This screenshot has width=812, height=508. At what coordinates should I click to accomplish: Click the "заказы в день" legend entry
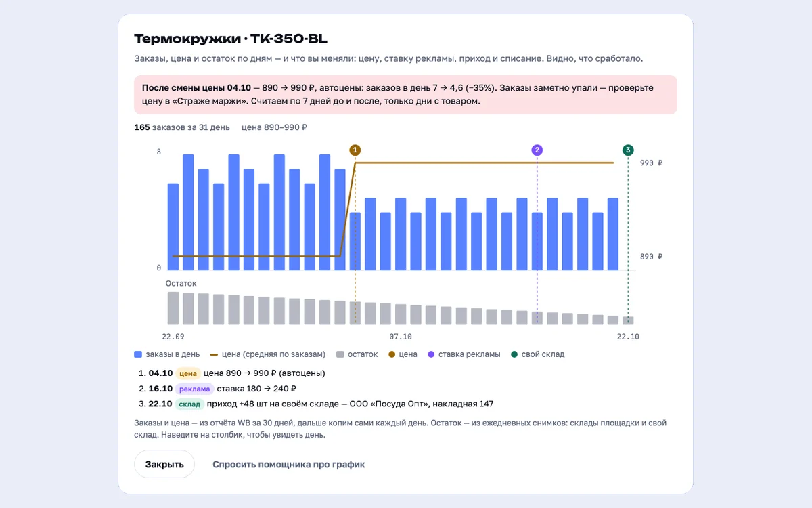167,354
